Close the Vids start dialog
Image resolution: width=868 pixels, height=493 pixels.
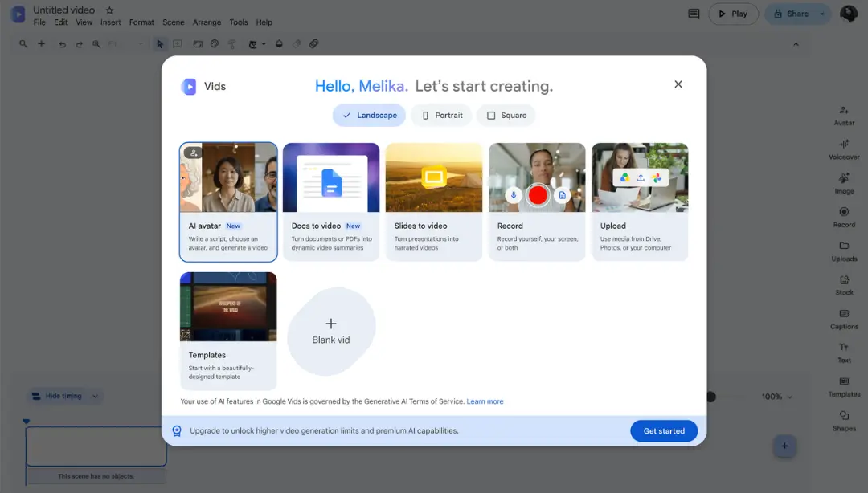(x=678, y=84)
